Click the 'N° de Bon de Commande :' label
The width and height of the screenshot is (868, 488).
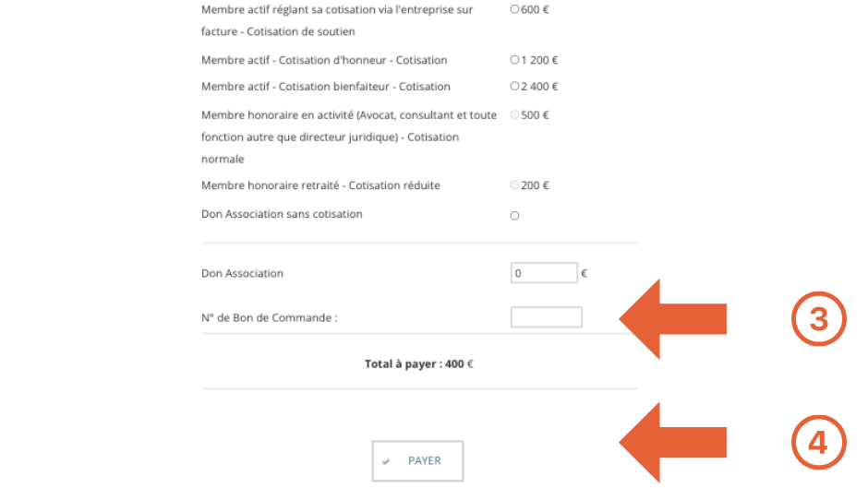270,318
